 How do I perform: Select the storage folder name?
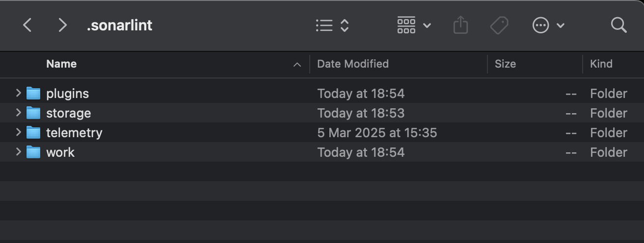click(x=68, y=113)
